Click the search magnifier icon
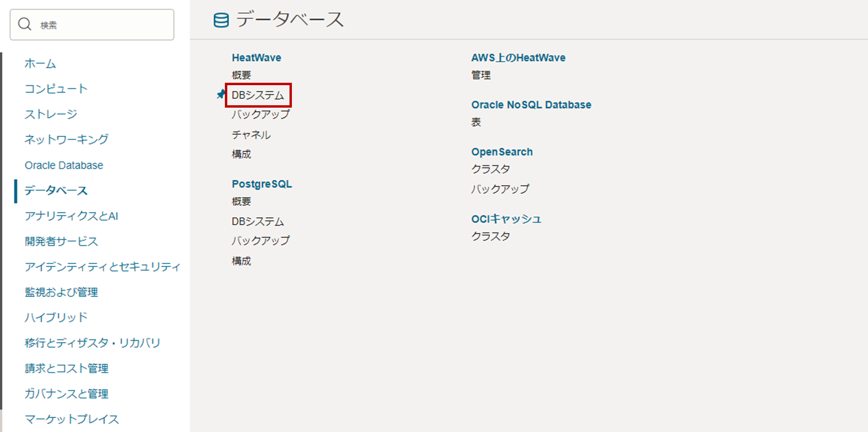This screenshot has width=868, height=432. point(24,24)
